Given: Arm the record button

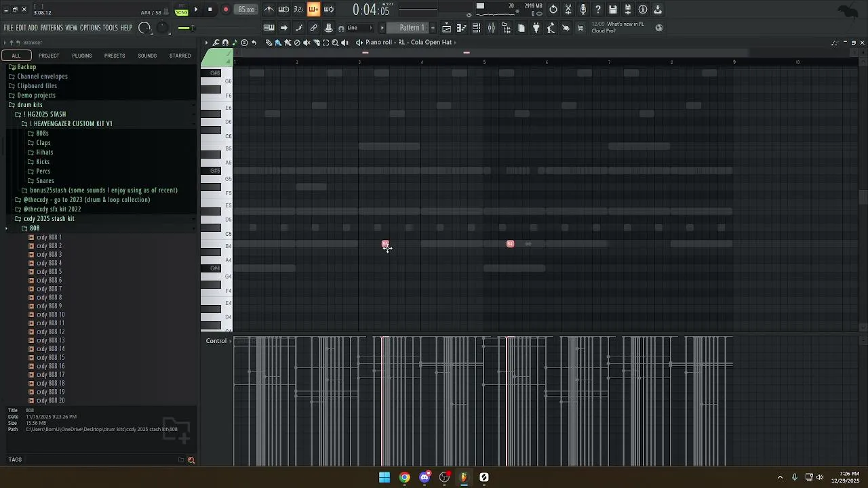Looking at the screenshot, I should click(226, 9).
